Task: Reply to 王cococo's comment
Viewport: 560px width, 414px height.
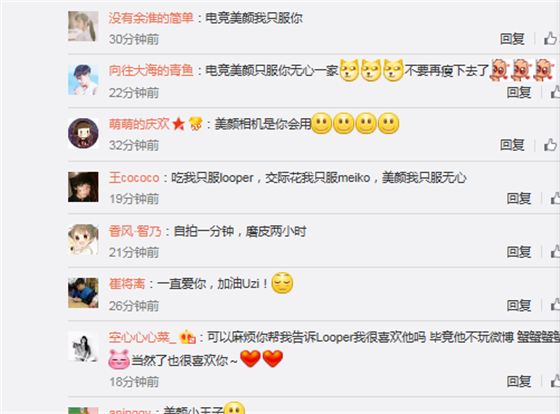Action: (x=519, y=198)
